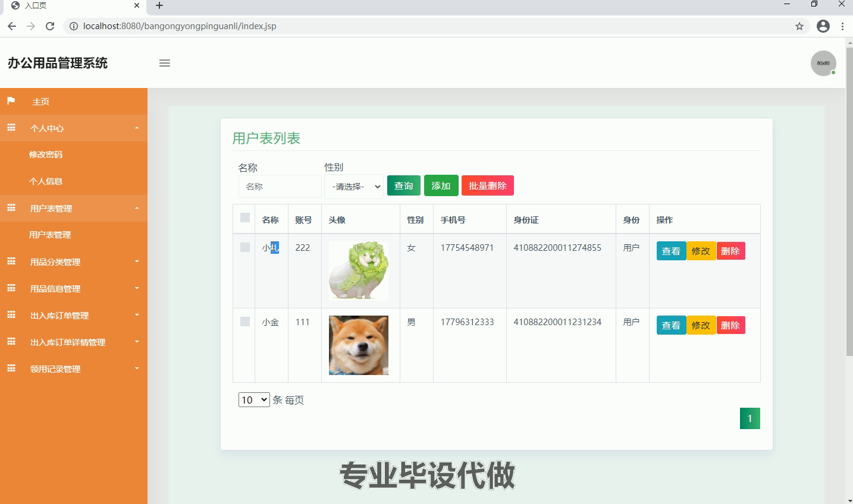Click the 办公用品管理系统 title
The image size is (853, 504).
pyautogui.click(x=58, y=63)
